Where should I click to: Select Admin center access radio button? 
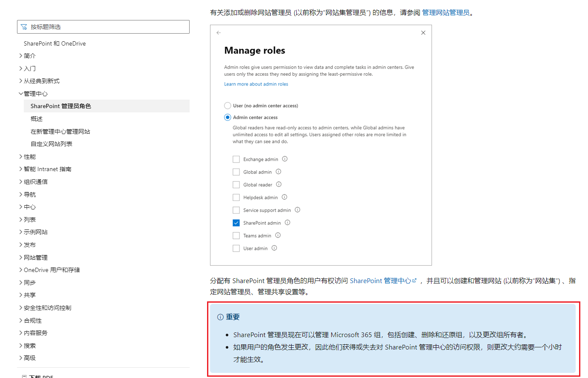point(227,117)
